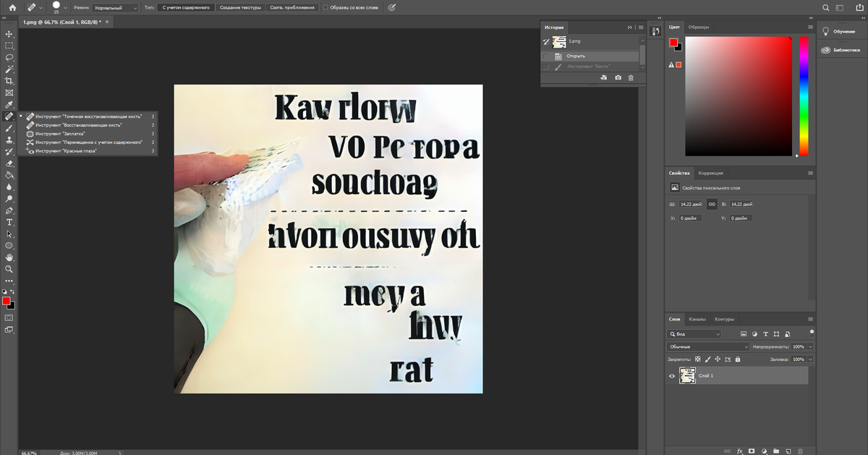The height and width of the screenshot is (455, 868).
Task: Select the Lasso tool
Action: coord(9,57)
